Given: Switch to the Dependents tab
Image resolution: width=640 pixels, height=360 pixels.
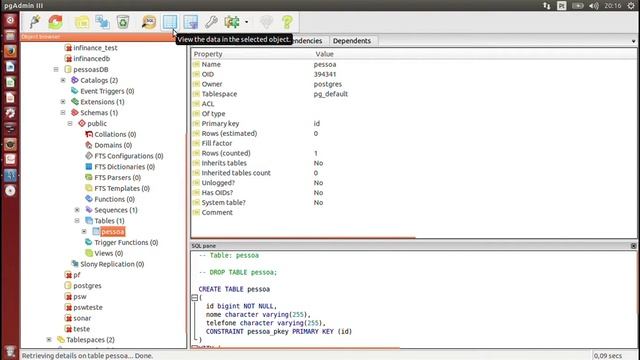Looking at the screenshot, I should click(x=352, y=41).
